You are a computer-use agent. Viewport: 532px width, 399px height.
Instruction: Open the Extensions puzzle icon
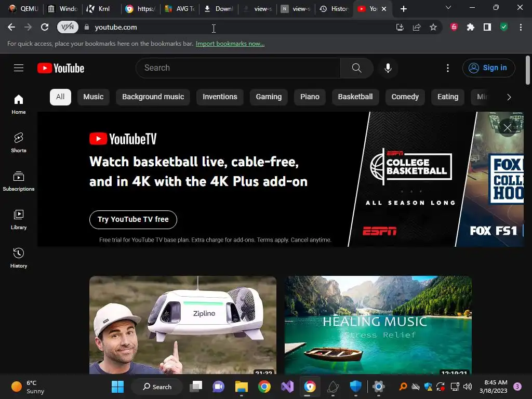[471, 27]
